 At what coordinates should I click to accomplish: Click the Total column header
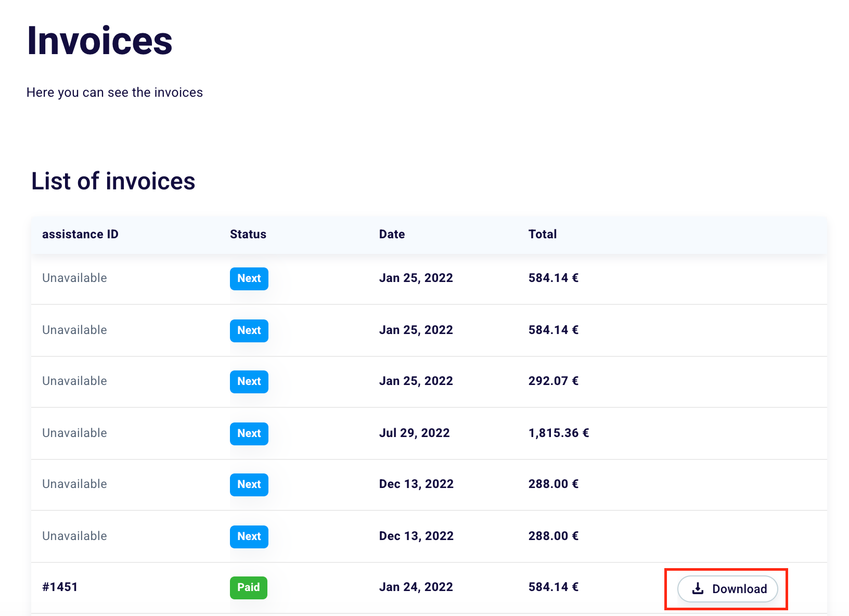pyautogui.click(x=542, y=234)
